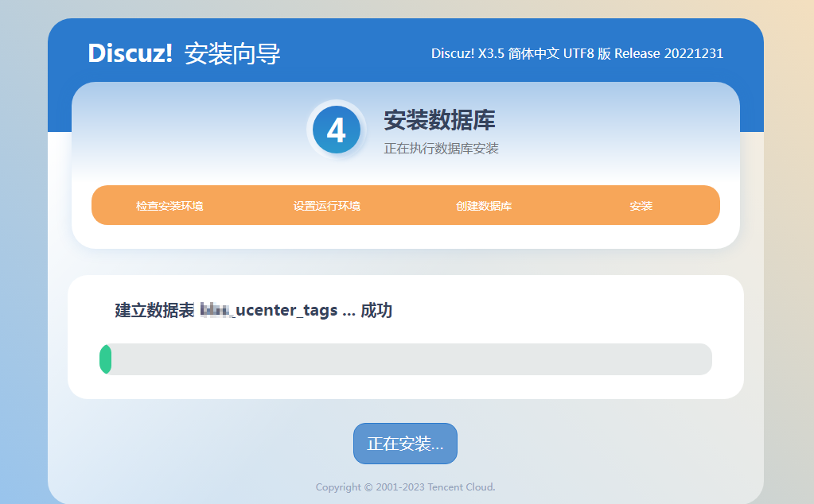Click the 正在执行数据库安装 subtitle

pyautogui.click(x=442, y=149)
